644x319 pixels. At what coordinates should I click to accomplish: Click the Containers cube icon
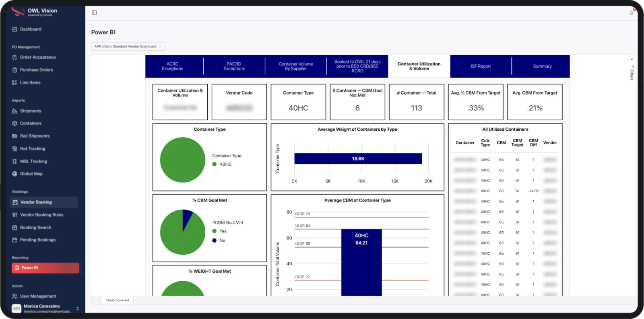point(15,123)
